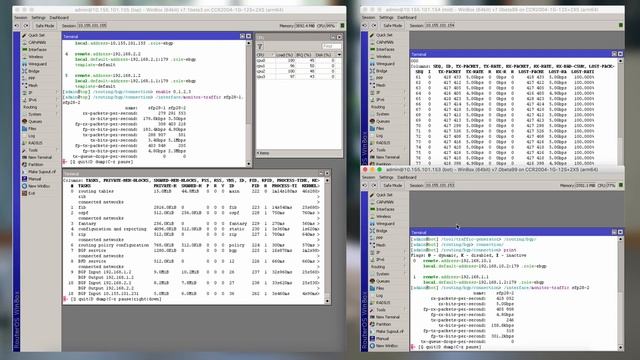Expand the System submenu in the 10.155.101.155 window
Screen dimensions: 640x360
pyautogui.click(x=39, y=114)
